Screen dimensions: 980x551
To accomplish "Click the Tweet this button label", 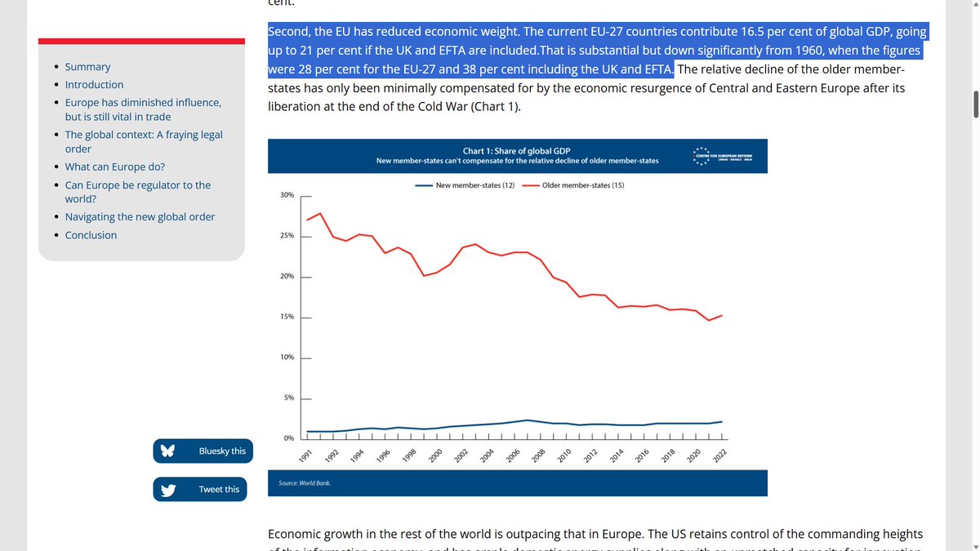I will click(x=219, y=490).
